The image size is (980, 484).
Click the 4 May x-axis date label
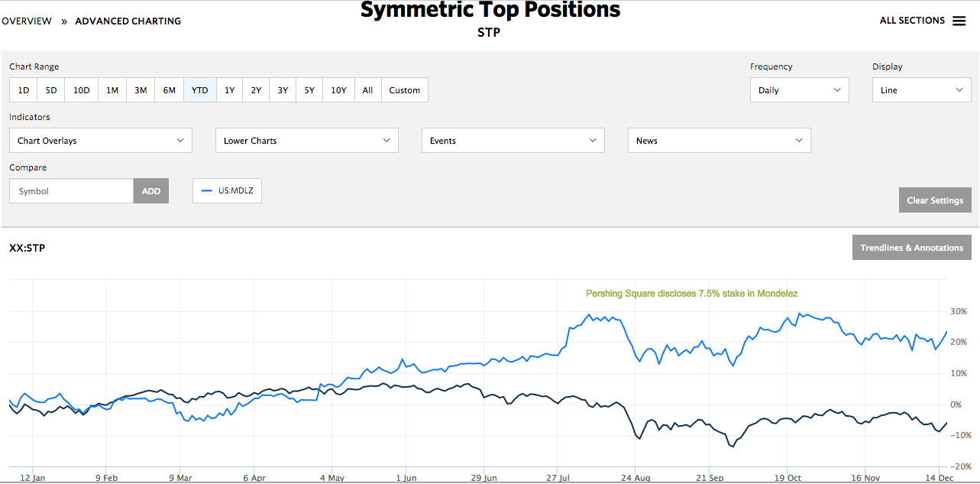[x=332, y=478]
